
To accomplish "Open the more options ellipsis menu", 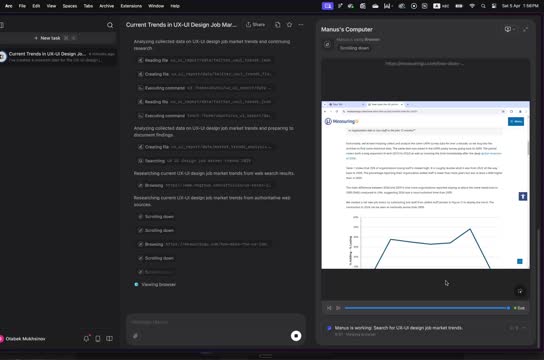I will pyautogui.click(x=301, y=25).
